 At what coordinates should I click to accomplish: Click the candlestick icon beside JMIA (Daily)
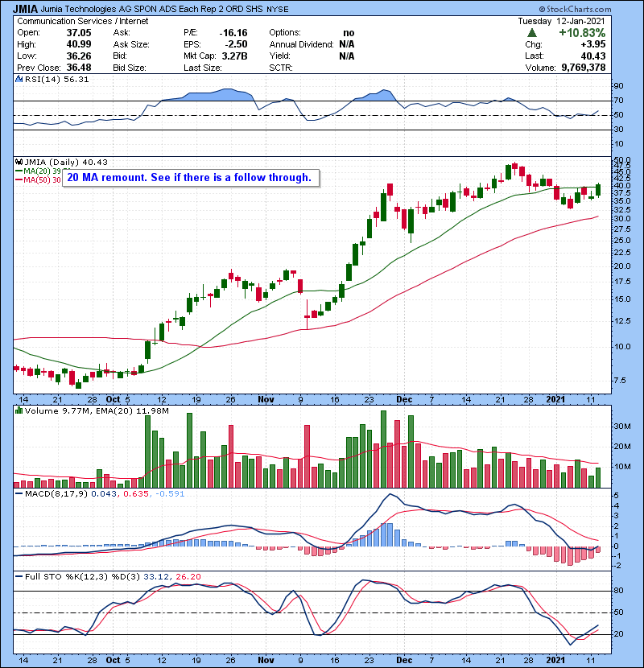(x=19, y=162)
